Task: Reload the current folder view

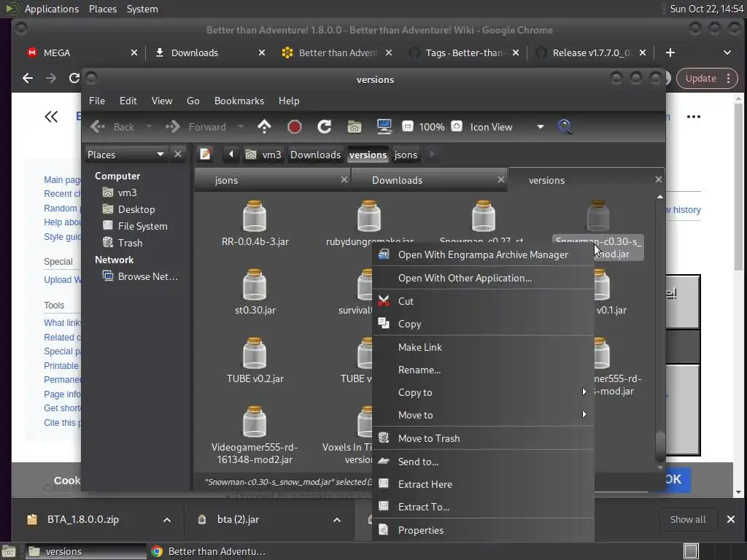Action: 325,127
